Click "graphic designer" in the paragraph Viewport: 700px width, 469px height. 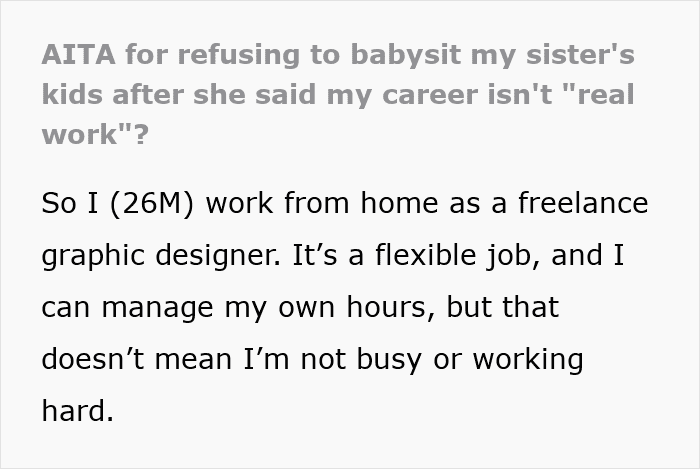coord(161,255)
